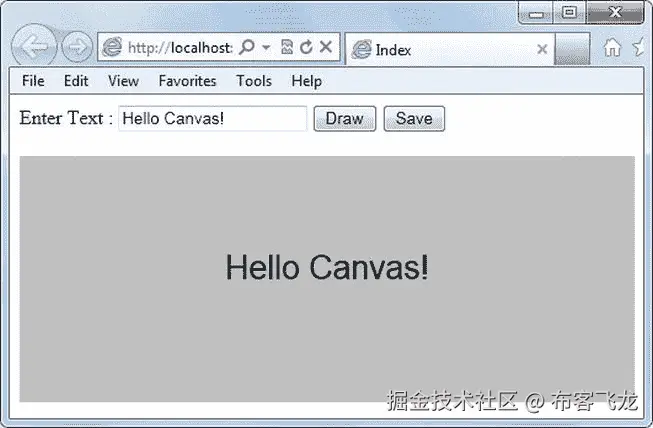Expand the address bar dropdown arrow

click(266, 47)
